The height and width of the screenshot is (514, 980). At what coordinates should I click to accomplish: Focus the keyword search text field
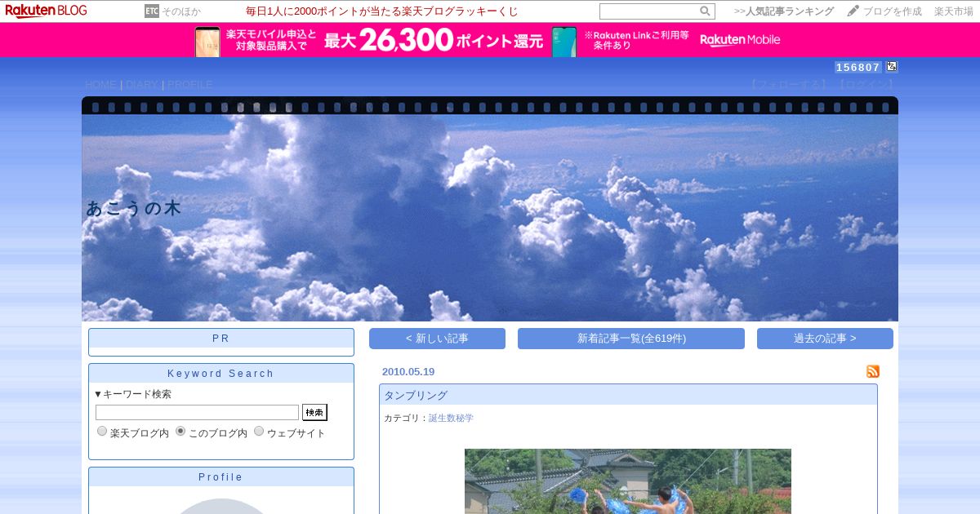pyautogui.click(x=197, y=412)
